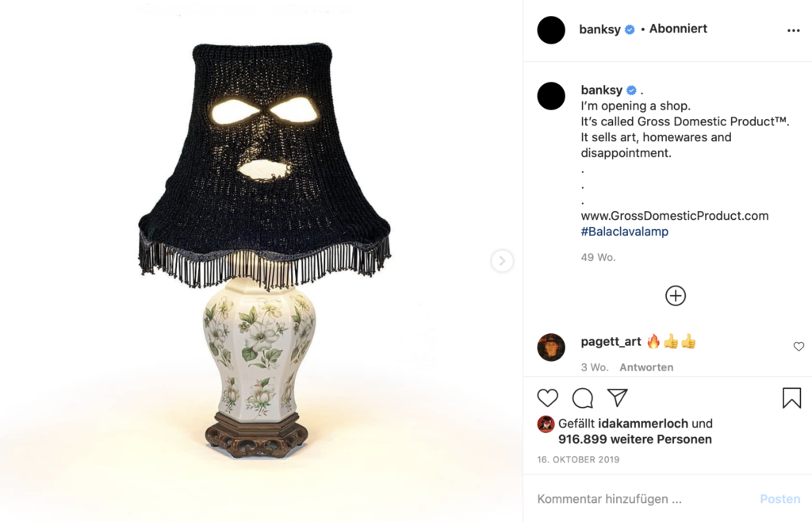812x522 pixels.
Task: Open banksy profile from the header username
Action: point(599,29)
